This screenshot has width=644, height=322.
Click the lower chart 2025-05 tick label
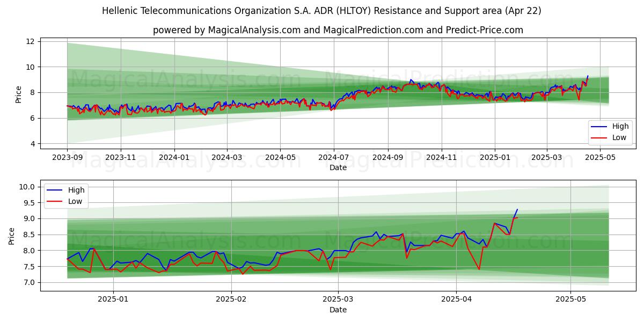[x=570, y=300]
